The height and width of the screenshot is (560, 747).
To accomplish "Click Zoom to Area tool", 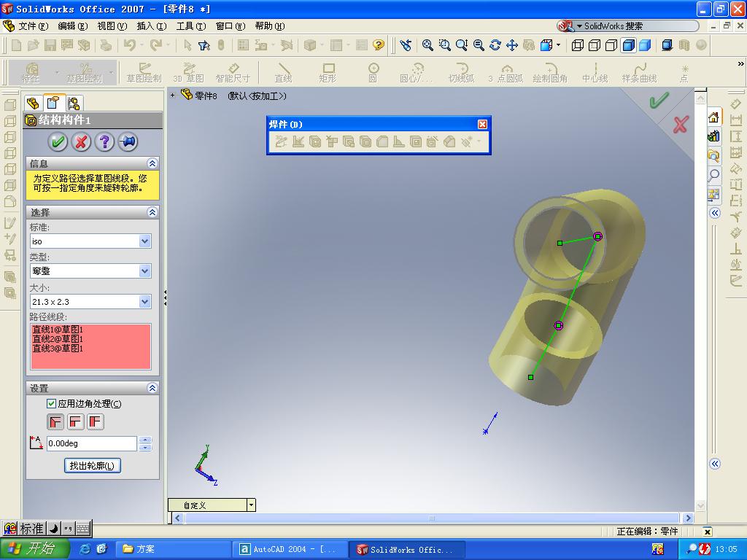I will [x=444, y=45].
